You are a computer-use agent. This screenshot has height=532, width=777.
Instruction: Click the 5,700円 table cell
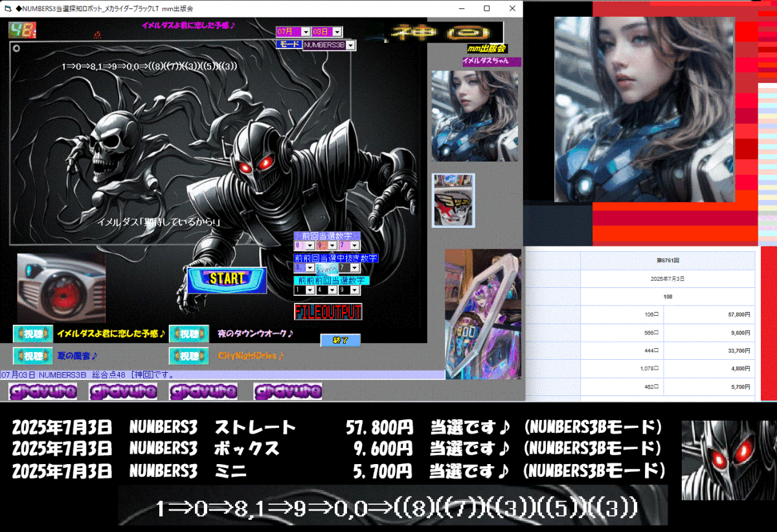(709, 387)
